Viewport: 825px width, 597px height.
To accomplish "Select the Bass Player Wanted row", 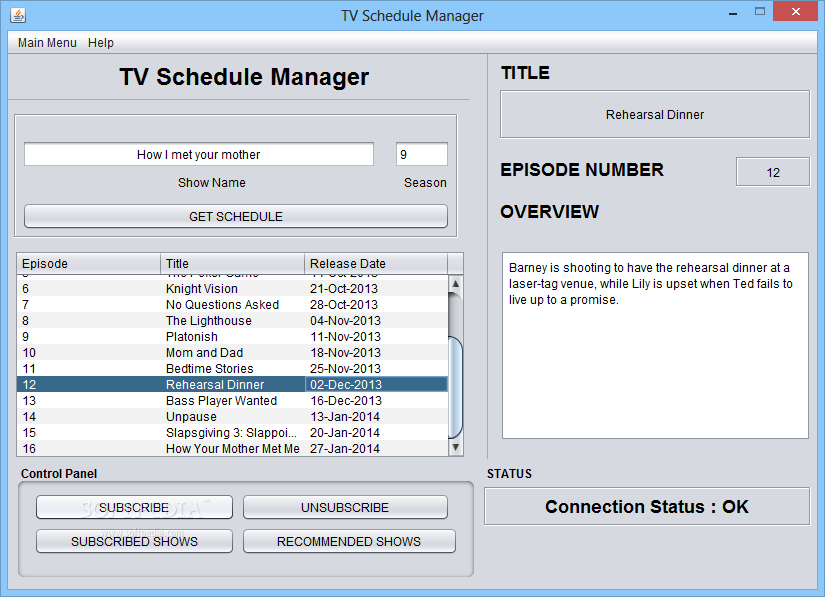I will tap(232, 401).
